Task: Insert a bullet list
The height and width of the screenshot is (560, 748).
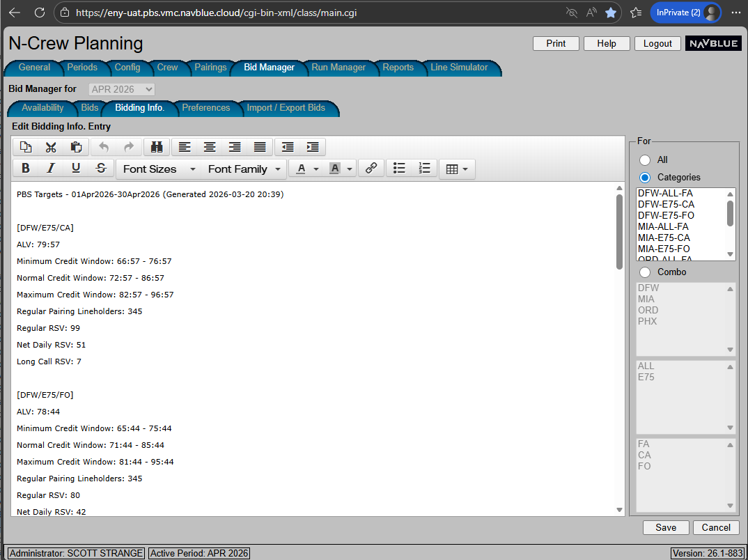Action: pyautogui.click(x=399, y=169)
